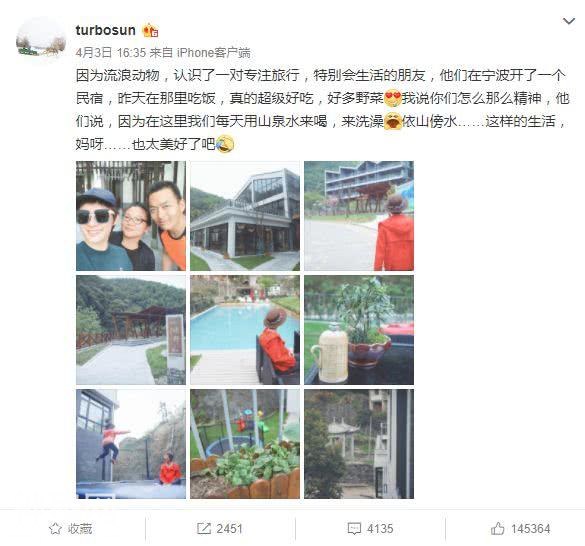The width and height of the screenshot is (585, 546).
Task: Click the repost icon beside 2451
Action: [x=204, y=528]
